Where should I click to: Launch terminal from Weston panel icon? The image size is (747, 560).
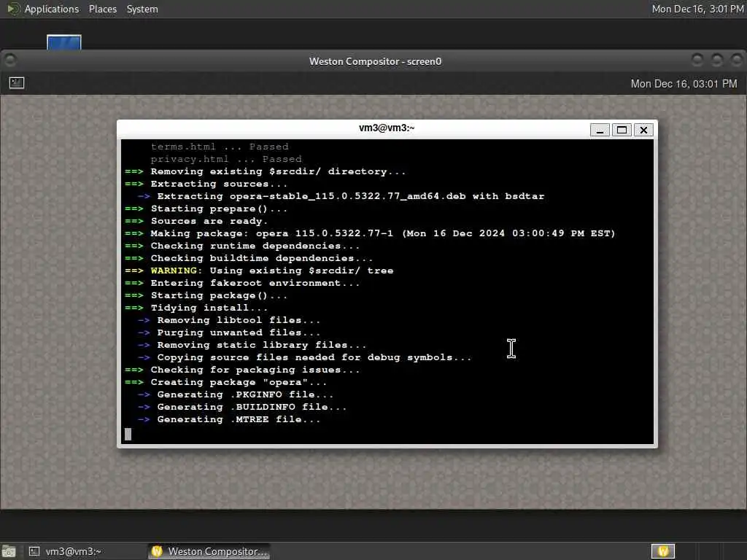[17, 83]
